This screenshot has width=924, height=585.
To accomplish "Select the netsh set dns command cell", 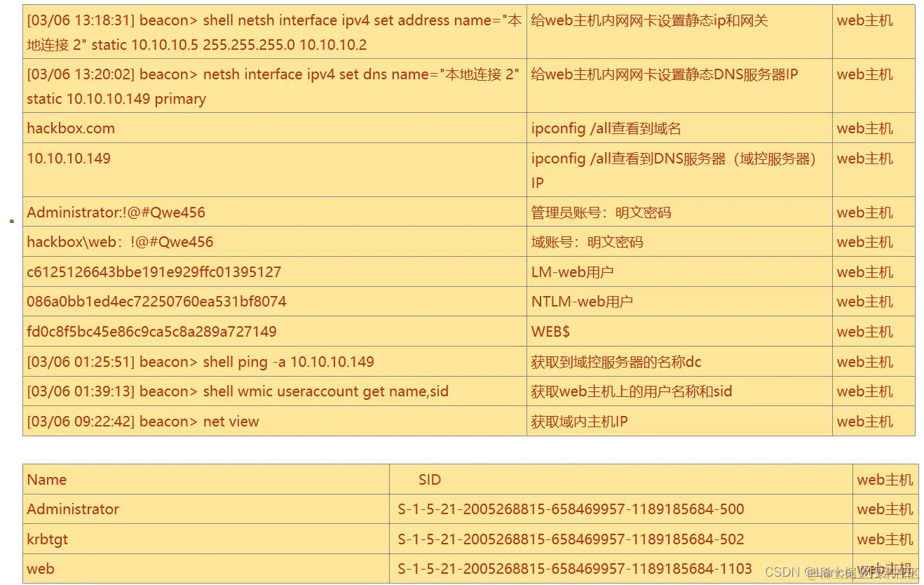I will coord(275,86).
